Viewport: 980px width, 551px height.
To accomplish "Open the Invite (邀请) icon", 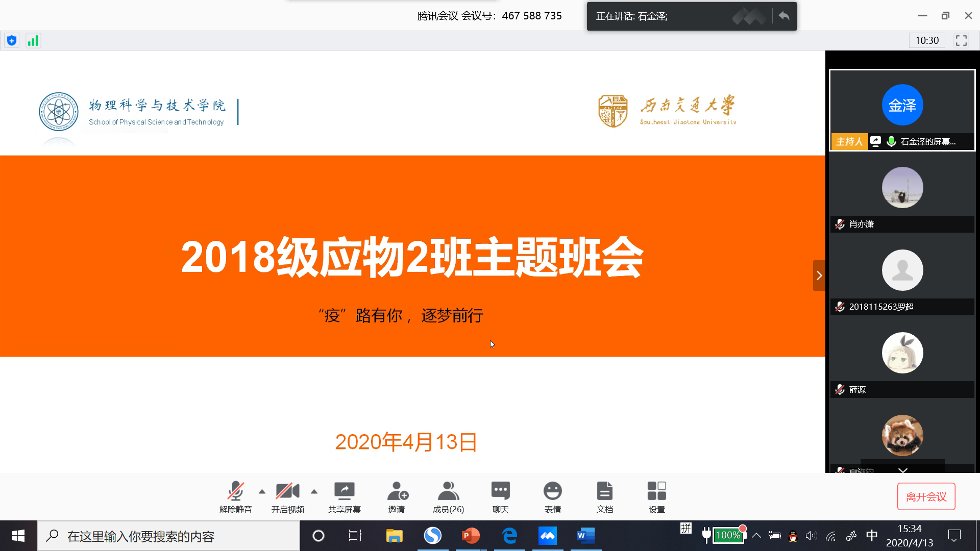I will 397,491.
